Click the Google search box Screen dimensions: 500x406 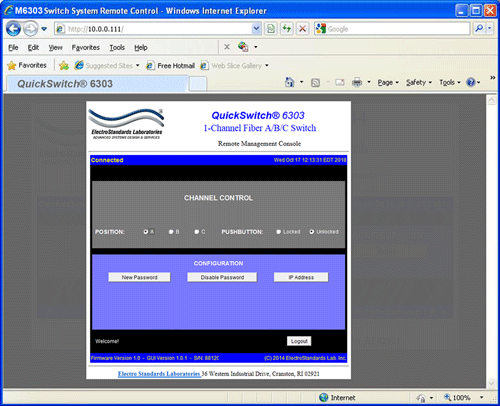point(392,29)
